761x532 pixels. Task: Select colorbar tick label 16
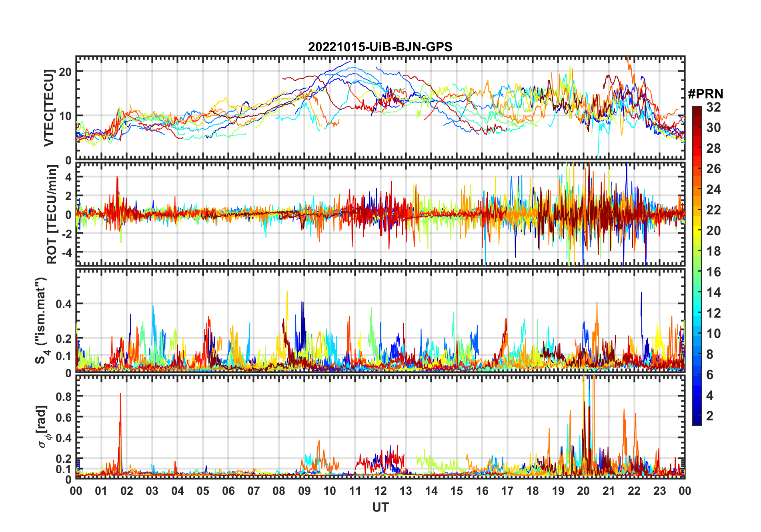tap(713, 272)
